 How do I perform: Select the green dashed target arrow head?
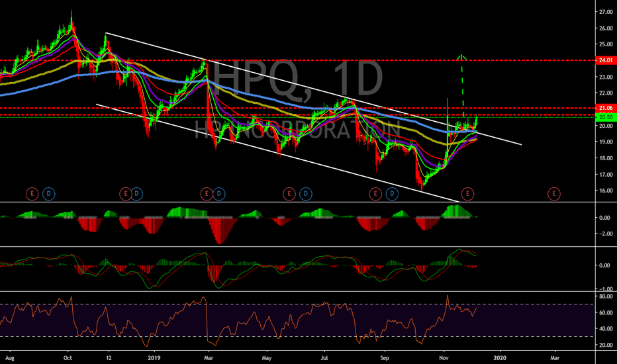[x=461, y=57]
